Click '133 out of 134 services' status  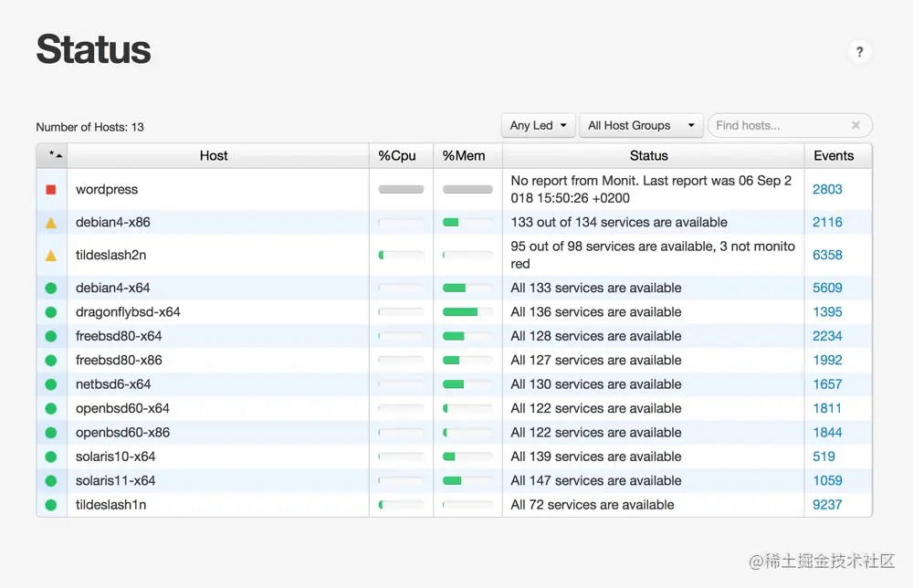[x=619, y=222]
